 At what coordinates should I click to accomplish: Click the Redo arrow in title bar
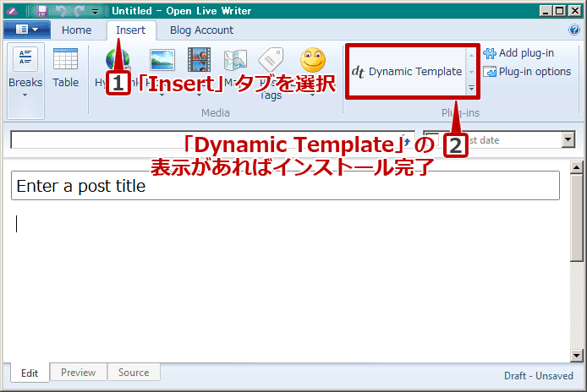(x=79, y=11)
